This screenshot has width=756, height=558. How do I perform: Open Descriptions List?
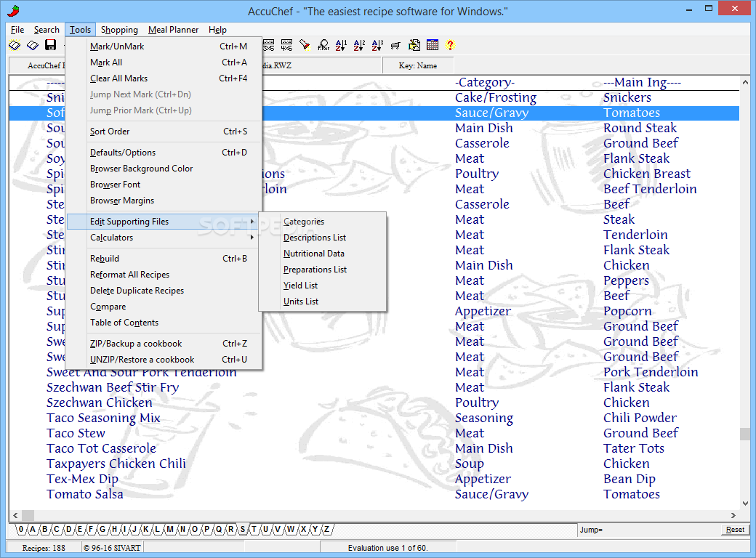click(x=323, y=237)
